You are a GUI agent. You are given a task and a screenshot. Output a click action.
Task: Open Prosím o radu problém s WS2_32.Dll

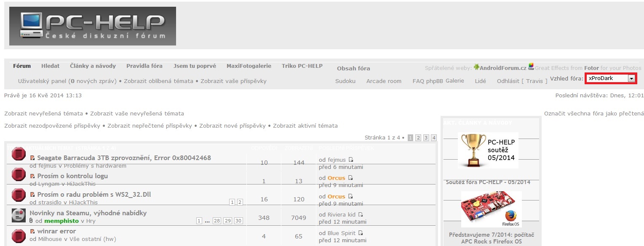point(94,194)
